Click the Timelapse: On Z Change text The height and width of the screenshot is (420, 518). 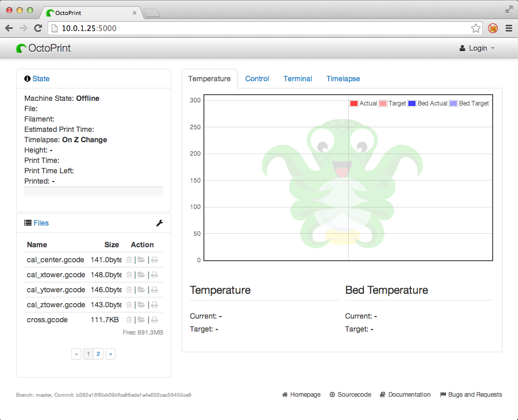(x=66, y=140)
